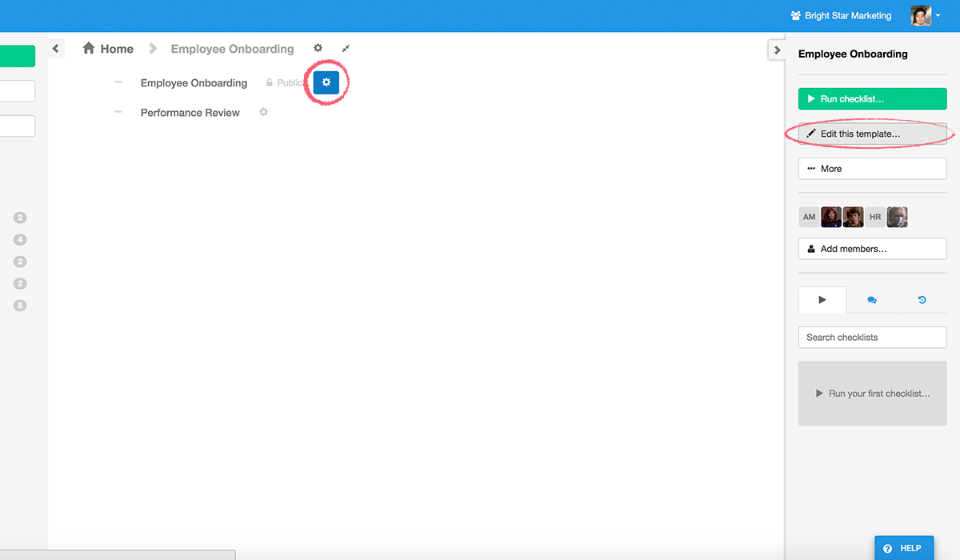Click the Add members button
The width and height of the screenshot is (960, 560).
click(873, 249)
